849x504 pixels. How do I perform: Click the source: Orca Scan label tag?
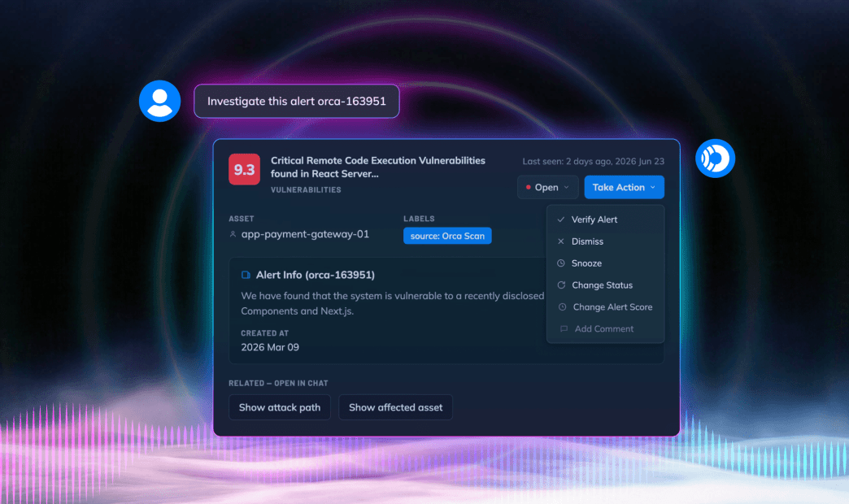tap(447, 236)
